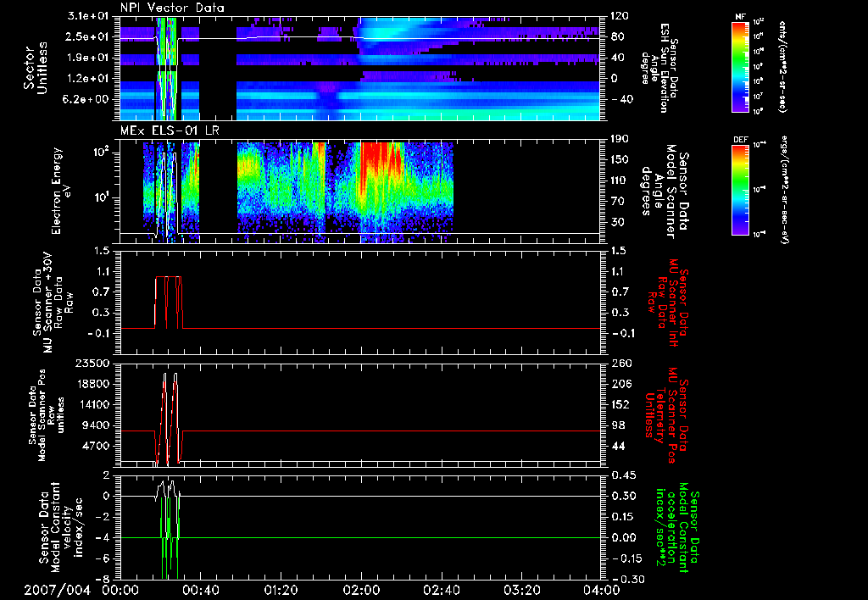This screenshot has height=600, width=868.
Task: Click the "ESH Sun Elevation Angle" axis label
Action: (659, 68)
